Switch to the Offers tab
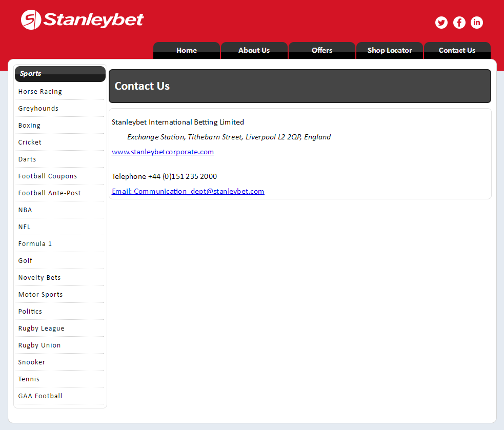This screenshot has height=430, width=504. (322, 50)
